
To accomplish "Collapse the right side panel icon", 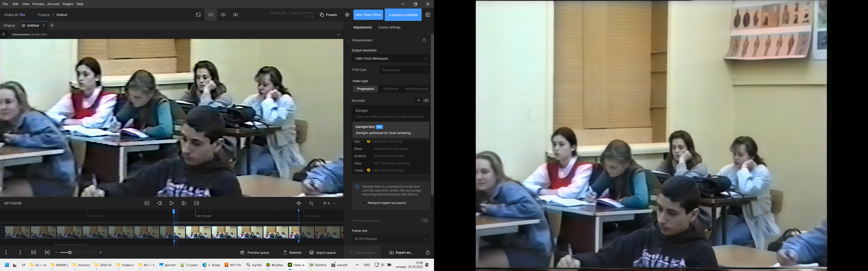I will [x=428, y=15].
